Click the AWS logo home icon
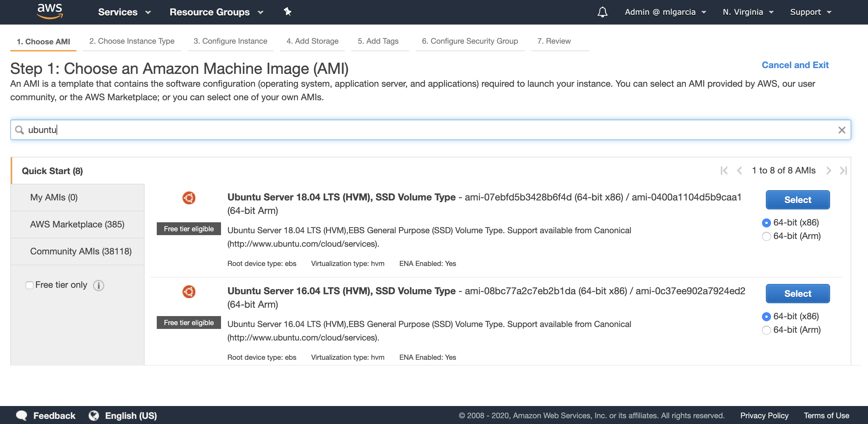868x424 pixels. (x=50, y=12)
